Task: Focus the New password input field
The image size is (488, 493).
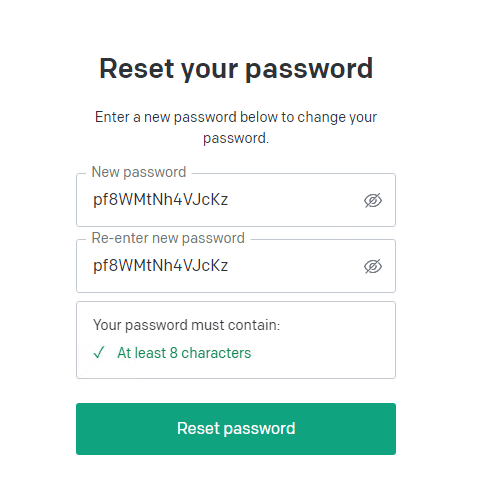Action: pyautogui.click(x=236, y=200)
